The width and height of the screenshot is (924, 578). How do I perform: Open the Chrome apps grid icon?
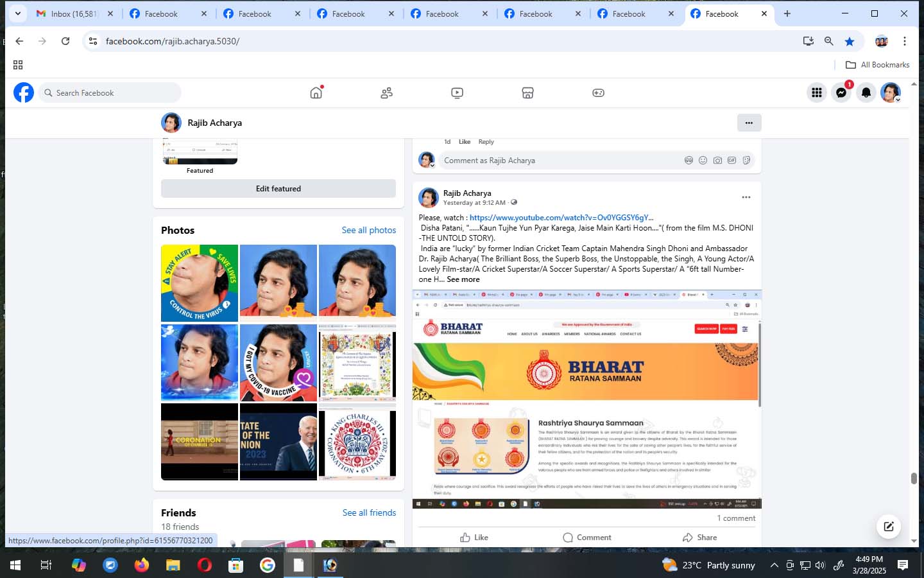[18, 65]
